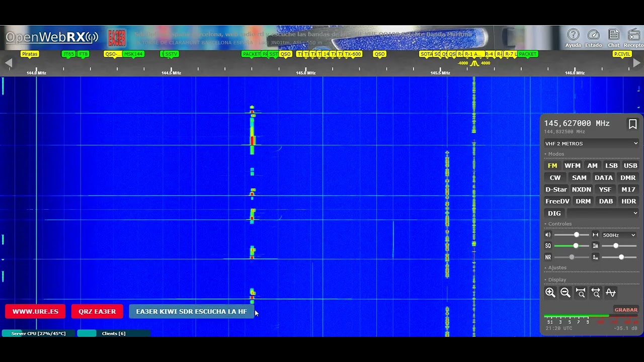This screenshot has width=644, height=362.
Task: Click the JT65 bookmark marker
Action: [68, 54]
